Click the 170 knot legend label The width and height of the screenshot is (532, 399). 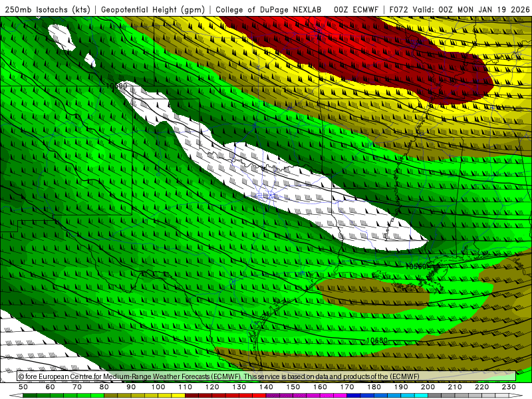346,387
